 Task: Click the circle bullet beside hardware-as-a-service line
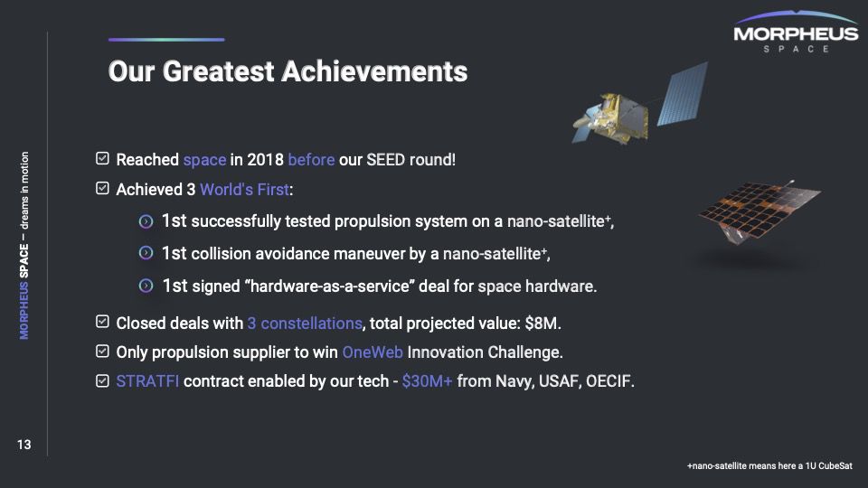pyautogui.click(x=146, y=286)
